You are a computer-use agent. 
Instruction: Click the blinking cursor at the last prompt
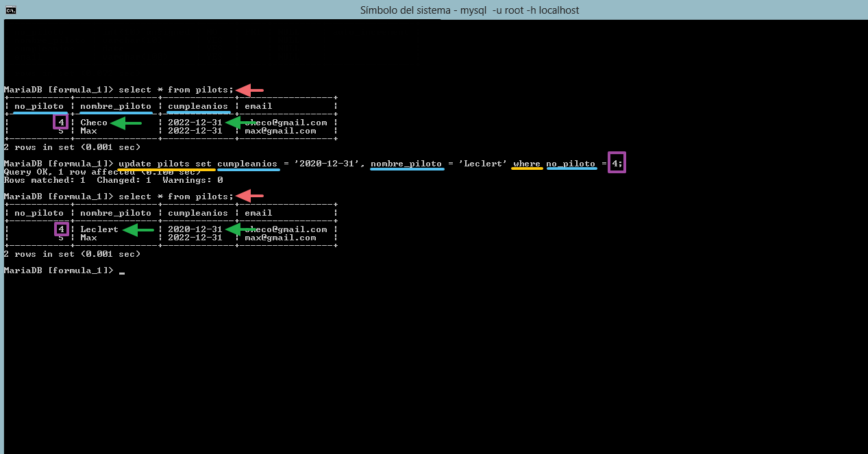[x=122, y=272]
